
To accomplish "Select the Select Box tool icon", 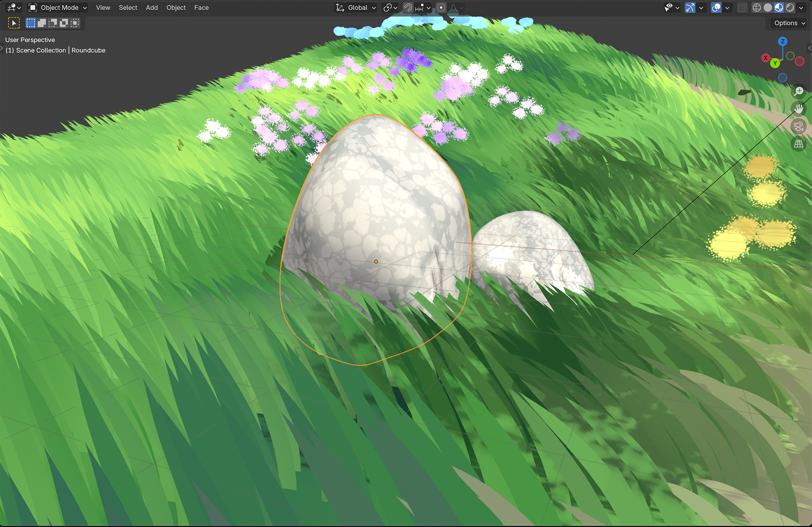I will pyautogui.click(x=14, y=23).
